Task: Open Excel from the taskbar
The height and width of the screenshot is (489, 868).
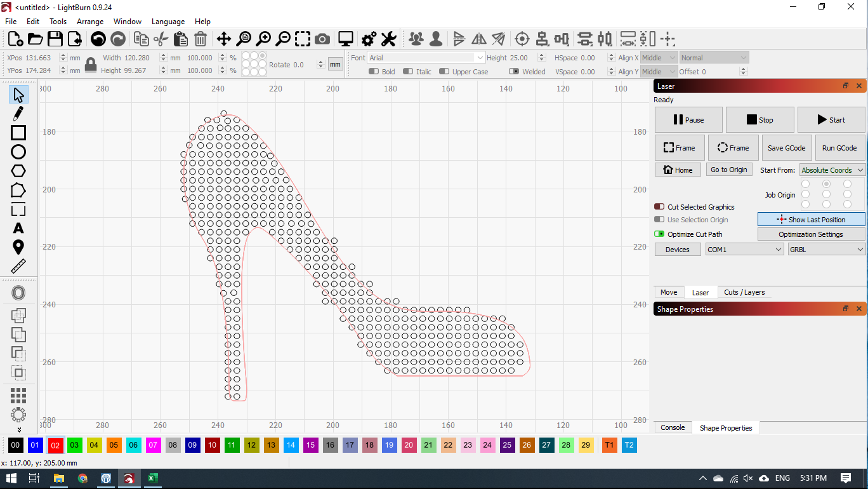Action: click(153, 478)
